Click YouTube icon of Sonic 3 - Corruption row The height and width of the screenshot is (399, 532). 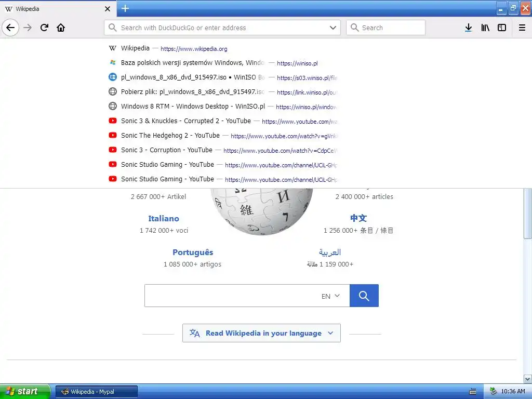(x=113, y=150)
